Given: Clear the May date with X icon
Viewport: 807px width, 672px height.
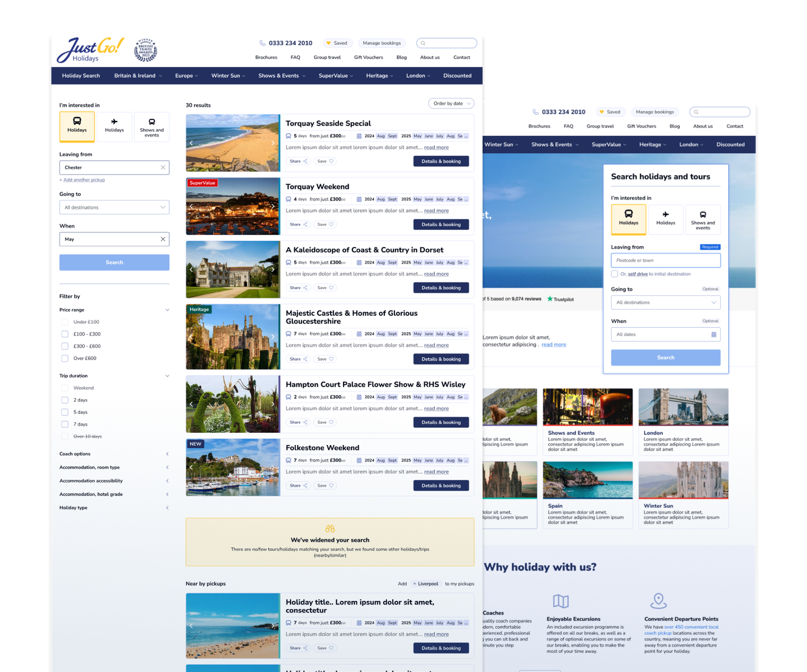Looking at the screenshot, I should (163, 239).
